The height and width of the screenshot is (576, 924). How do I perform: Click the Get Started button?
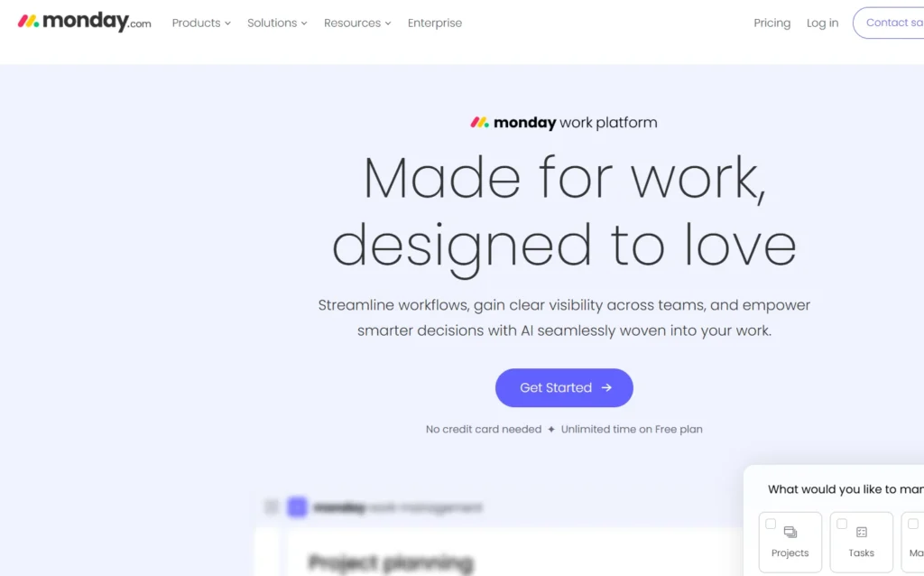[x=564, y=388]
